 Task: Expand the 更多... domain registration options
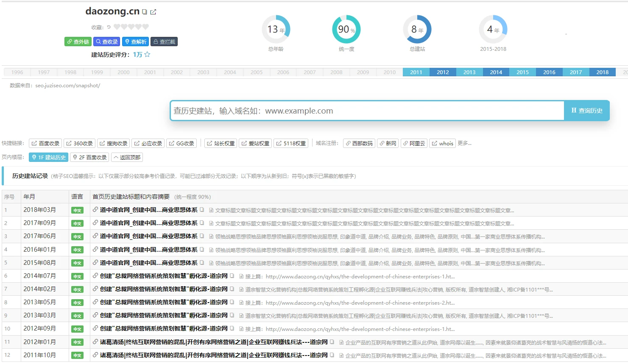point(464,143)
